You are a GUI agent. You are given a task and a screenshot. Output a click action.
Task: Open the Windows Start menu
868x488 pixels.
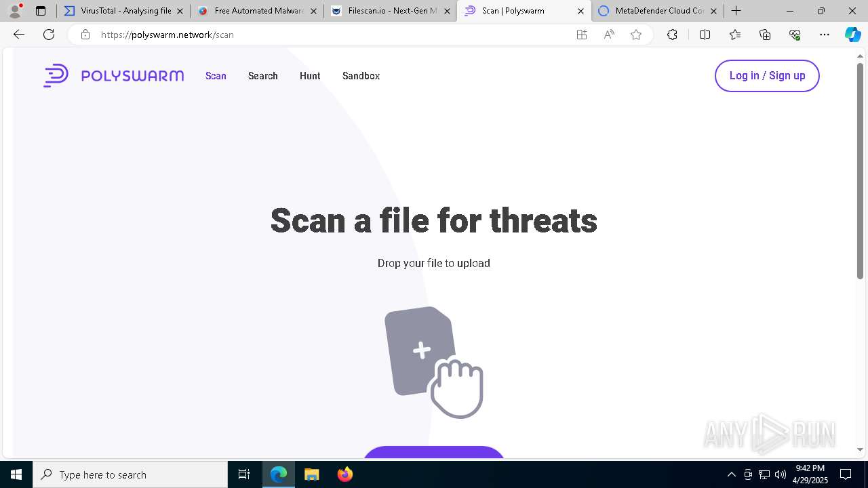coord(16,474)
